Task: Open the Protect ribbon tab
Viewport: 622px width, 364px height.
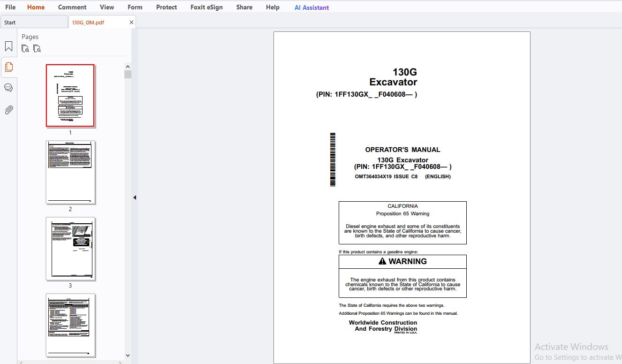Action: tap(167, 7)
